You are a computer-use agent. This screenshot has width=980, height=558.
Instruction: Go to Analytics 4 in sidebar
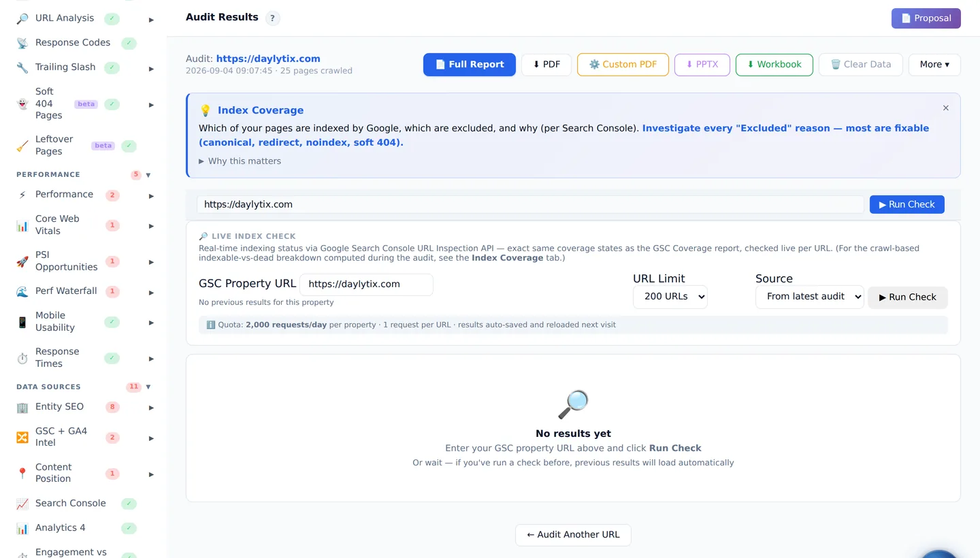(x=61, y=527)
